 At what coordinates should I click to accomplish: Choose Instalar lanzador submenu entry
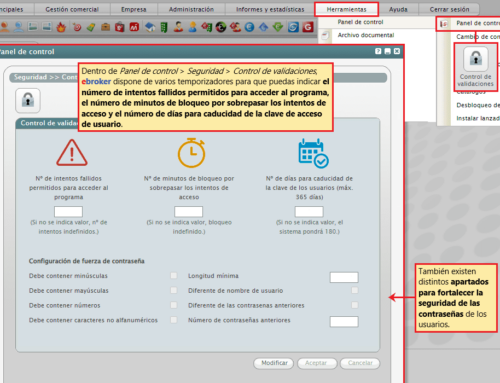coord(478,118)
